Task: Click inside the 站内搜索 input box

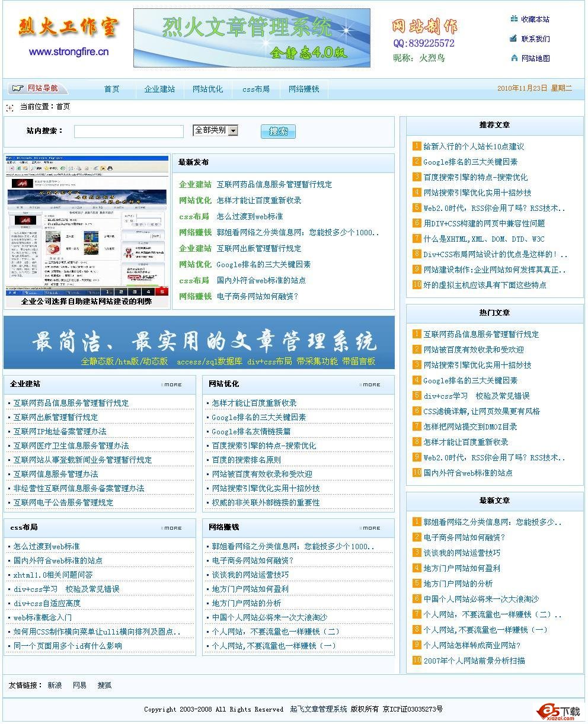Action: pos(128,131)
